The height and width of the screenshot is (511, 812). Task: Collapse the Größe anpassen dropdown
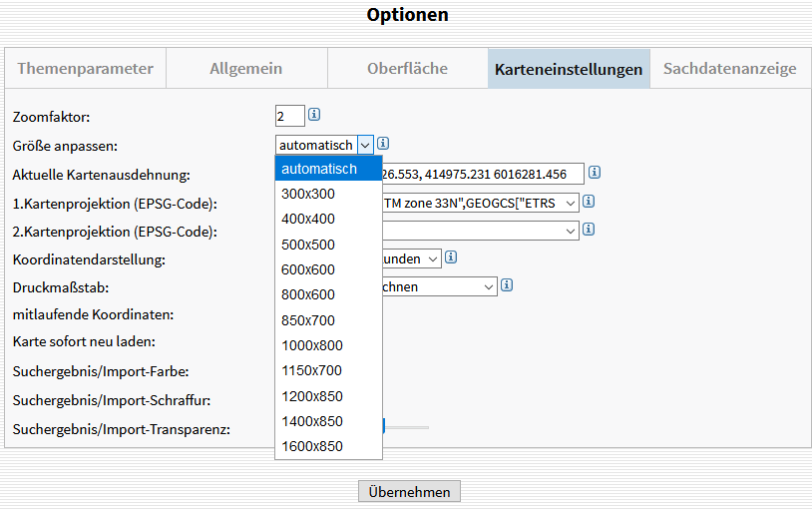click(364, 145)
